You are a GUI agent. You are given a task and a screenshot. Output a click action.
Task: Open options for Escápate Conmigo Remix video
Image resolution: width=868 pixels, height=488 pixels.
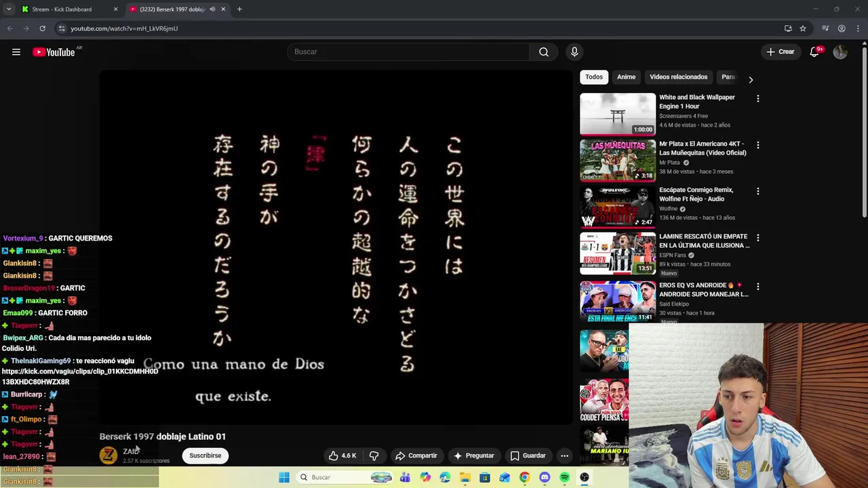tap(758, 191)
